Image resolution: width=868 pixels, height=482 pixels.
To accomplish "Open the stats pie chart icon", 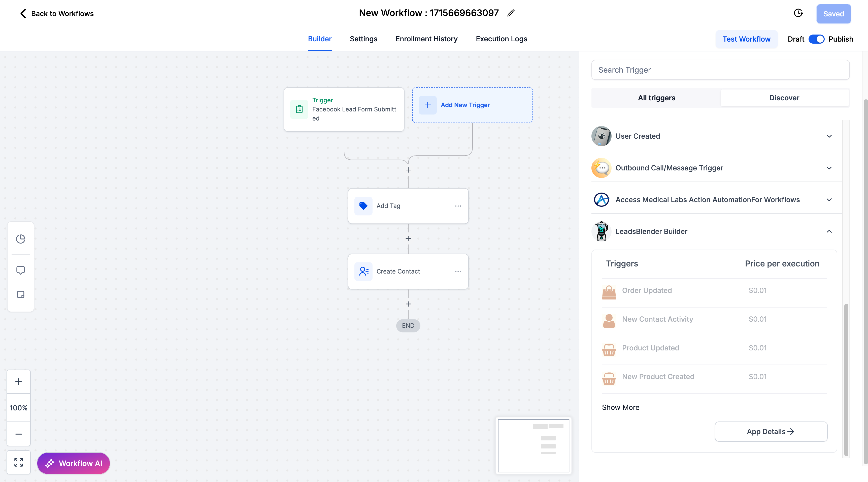I will pos(21,239).
